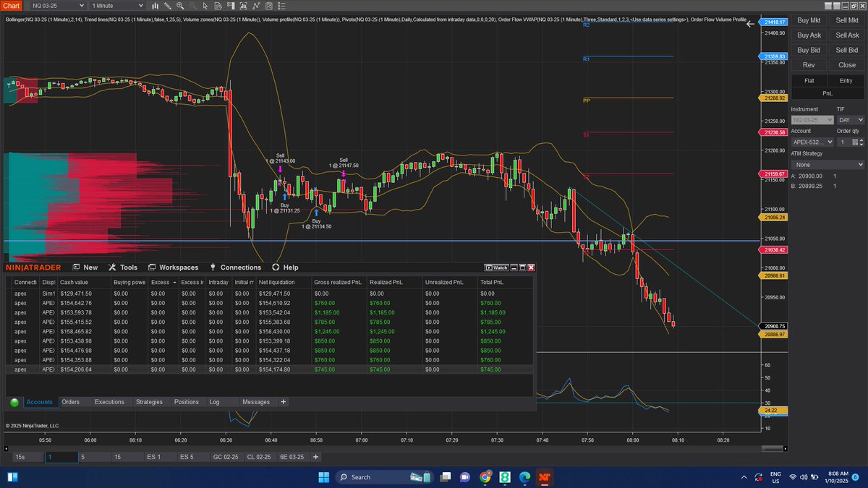Click the Sell Ask button
868x488 pixels.
click(x=847, y=35)
